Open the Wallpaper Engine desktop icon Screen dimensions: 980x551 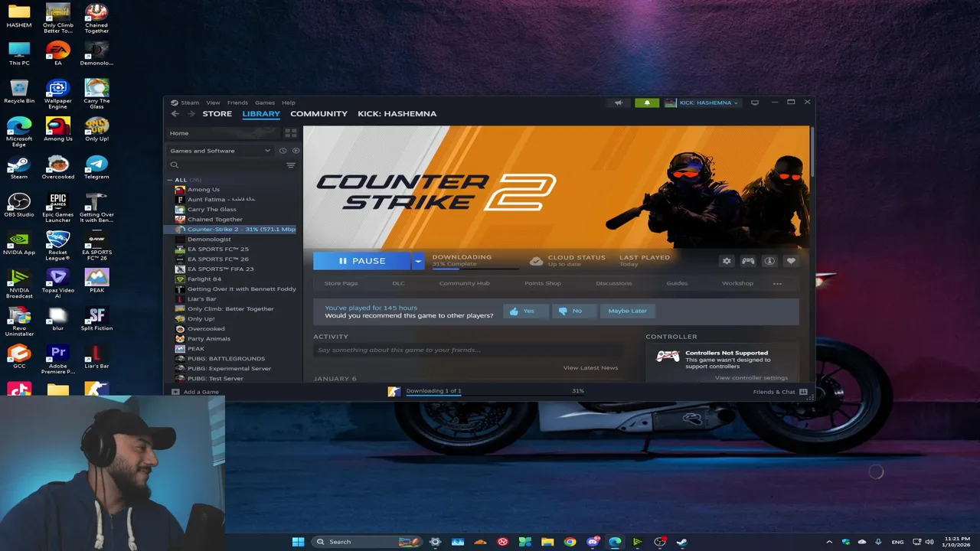58,94
